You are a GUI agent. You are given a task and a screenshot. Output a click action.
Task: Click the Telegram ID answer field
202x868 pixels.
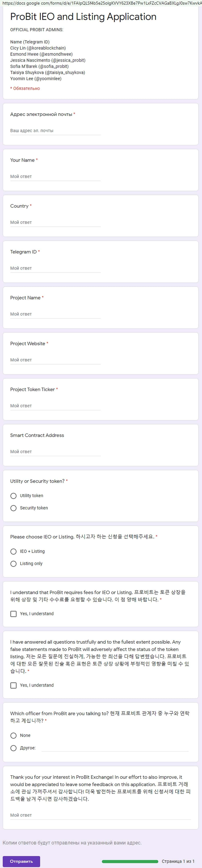[x=55, y=268]
